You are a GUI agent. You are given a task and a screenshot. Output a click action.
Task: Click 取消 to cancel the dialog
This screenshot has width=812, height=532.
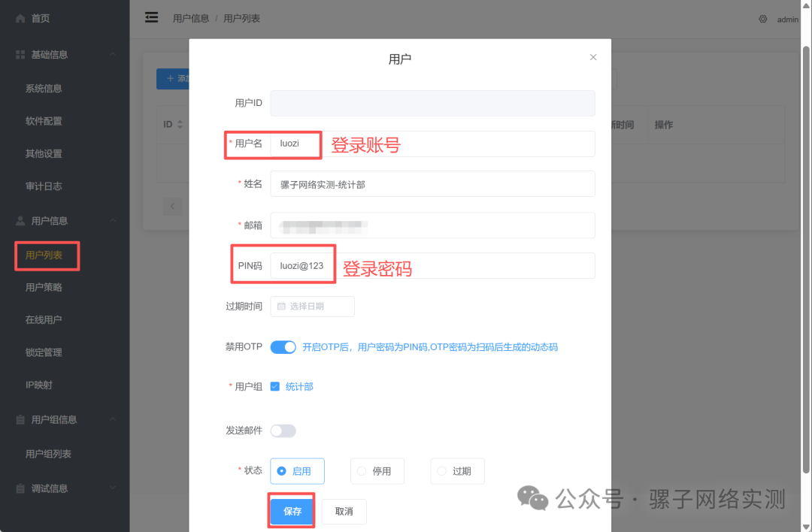pyautogui.click(x=344, y=511)
